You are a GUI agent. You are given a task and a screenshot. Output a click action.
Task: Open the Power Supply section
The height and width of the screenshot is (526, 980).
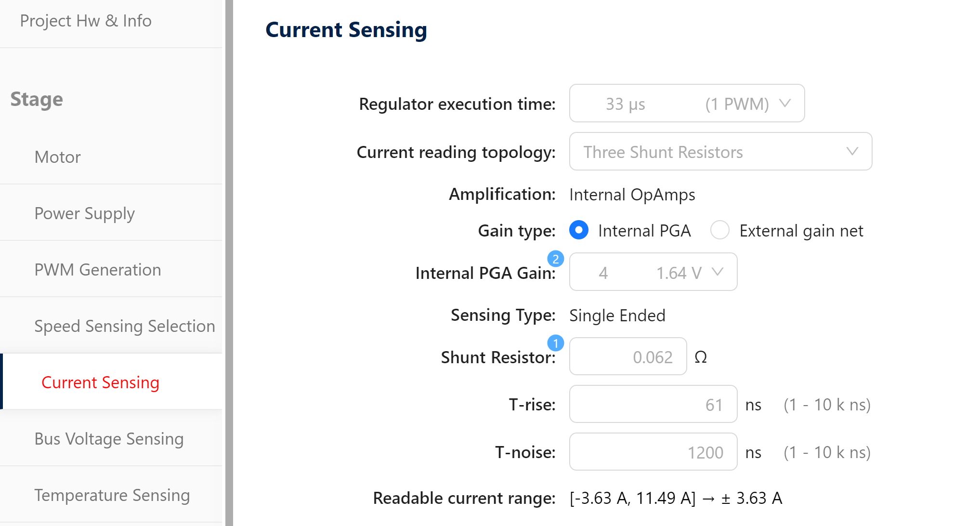point(84,213)
